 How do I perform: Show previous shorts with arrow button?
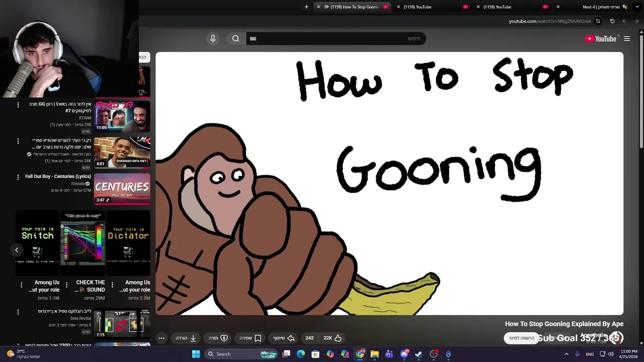pos(17,250)
